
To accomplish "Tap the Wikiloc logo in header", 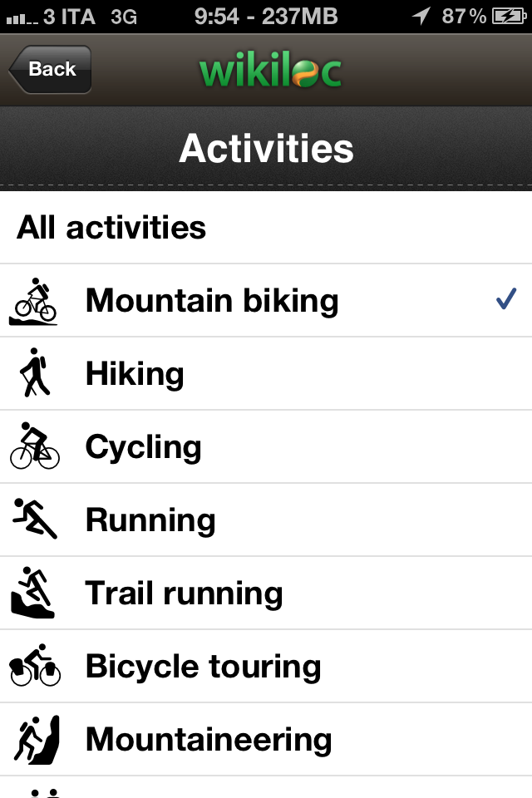I will click(270, 70).
